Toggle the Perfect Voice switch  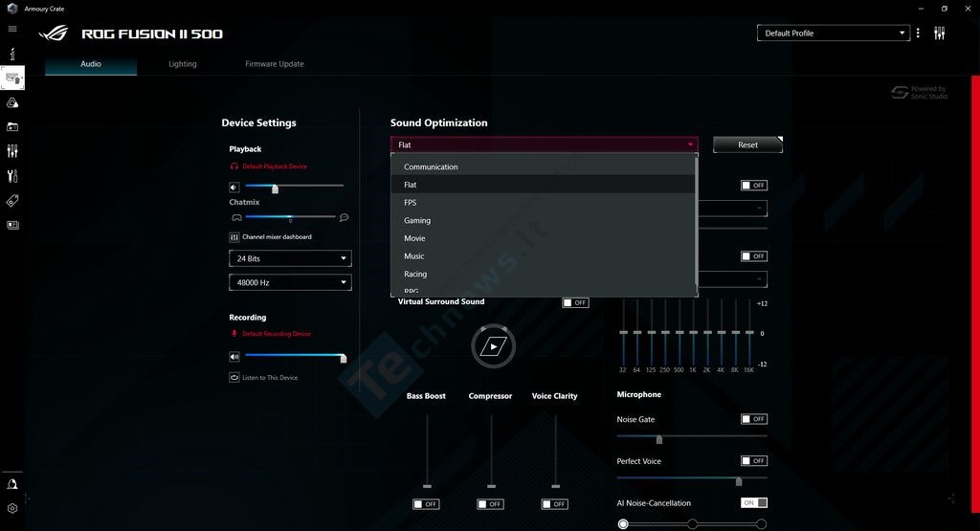tap(754, 461)
